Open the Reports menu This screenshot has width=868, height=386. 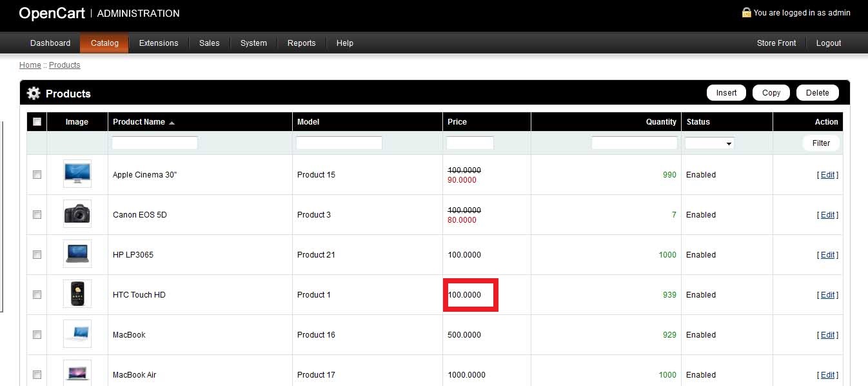pyautogui.click(x=302, y=43)
